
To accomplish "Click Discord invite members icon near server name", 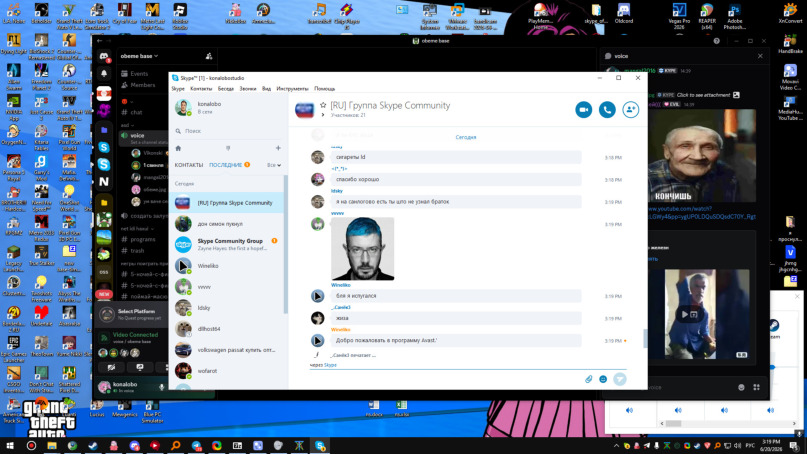I will pos(209,56).
